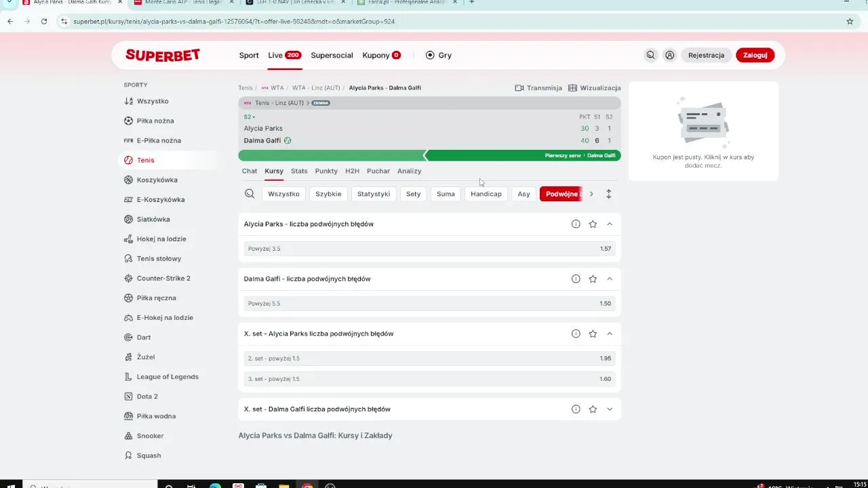The height and width of the screenshot is (488, 868).
Task: Bet on Powyżej 5.5 at 1.50
Action: [429, 304]
